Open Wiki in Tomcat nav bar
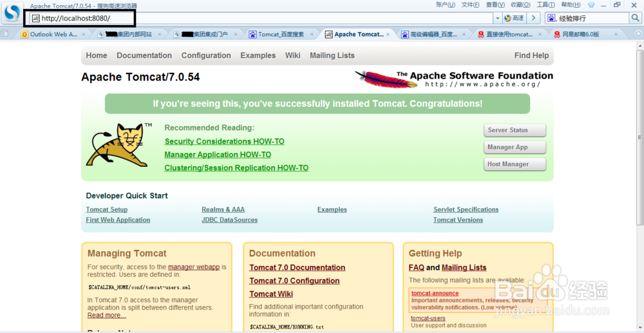 coord(293,55)
